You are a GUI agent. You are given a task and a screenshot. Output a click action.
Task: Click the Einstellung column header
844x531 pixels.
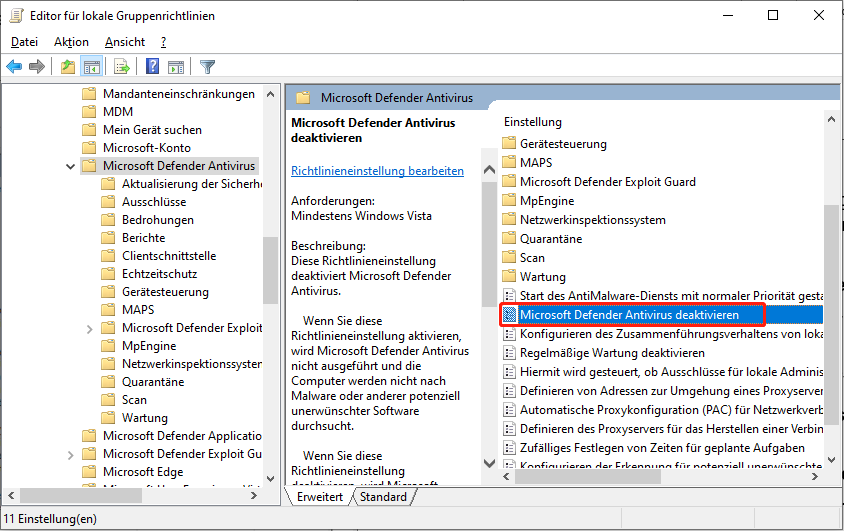pos(532,122)
